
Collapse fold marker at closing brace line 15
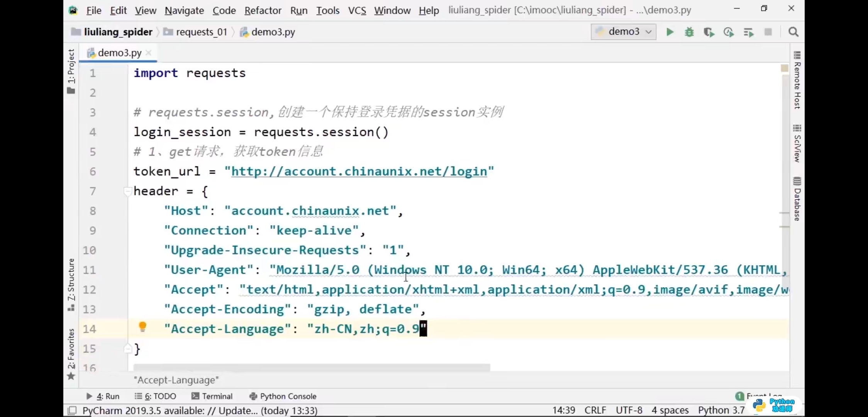tap(128, 349)
